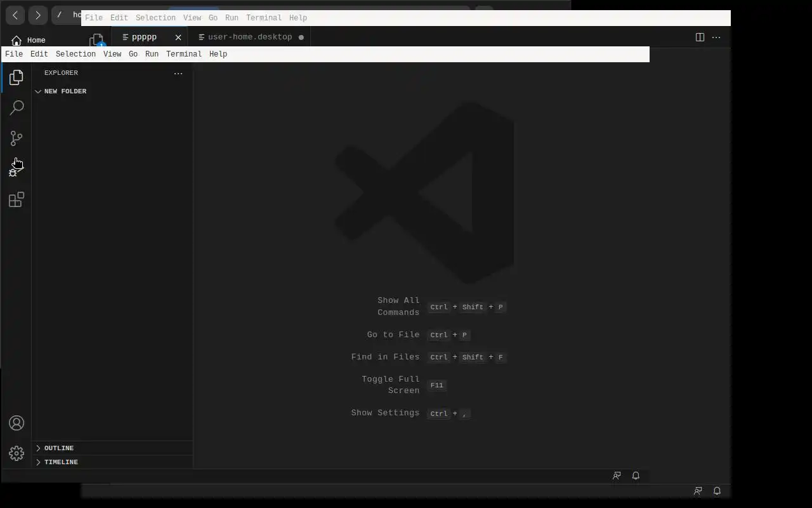
Task: Open the Accounts menu in activity bar
Action: click(x=16, y=423)
